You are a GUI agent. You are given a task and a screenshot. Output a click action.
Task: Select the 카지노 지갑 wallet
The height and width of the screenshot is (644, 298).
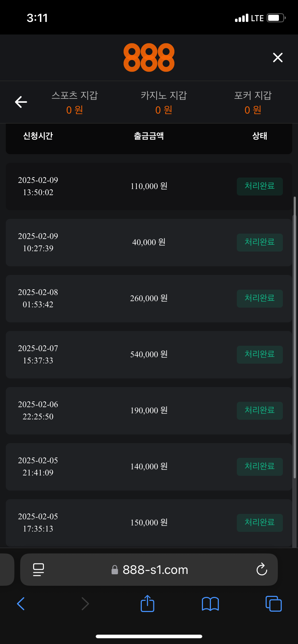(x=164, y=102)
